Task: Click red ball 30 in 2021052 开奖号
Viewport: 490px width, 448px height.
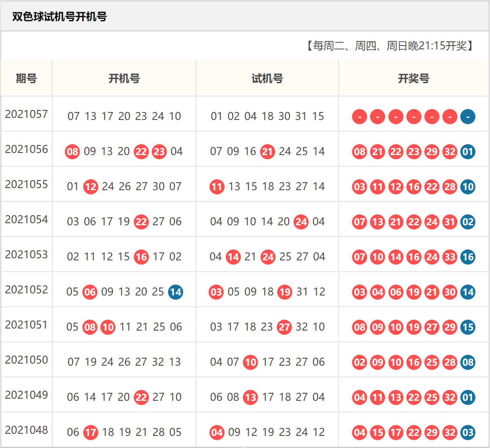Action: tap(450, 292)
